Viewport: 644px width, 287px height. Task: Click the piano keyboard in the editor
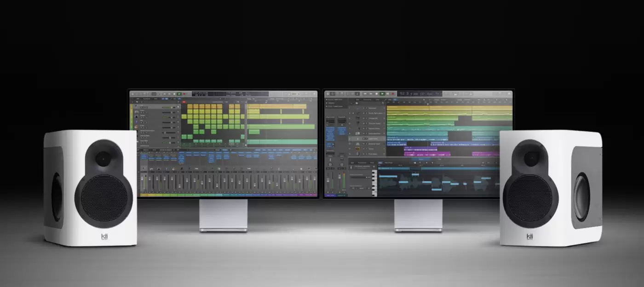(374, 180)
